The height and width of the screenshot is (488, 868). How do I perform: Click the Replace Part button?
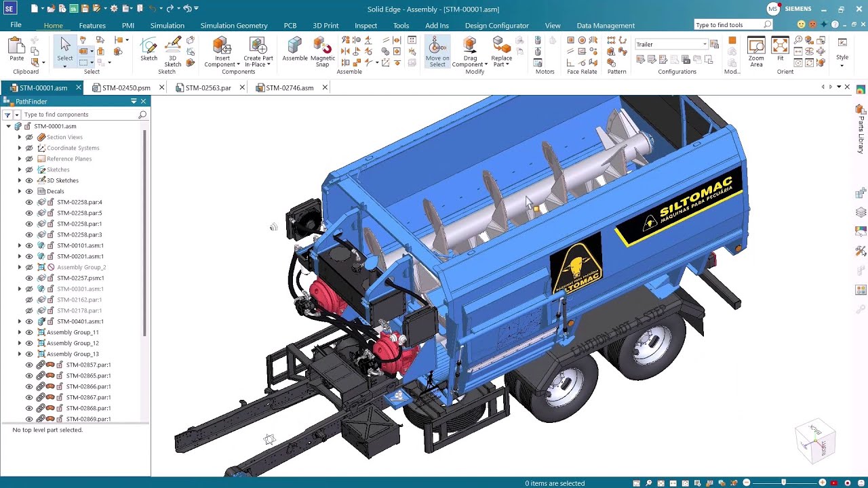coord(502,52)
